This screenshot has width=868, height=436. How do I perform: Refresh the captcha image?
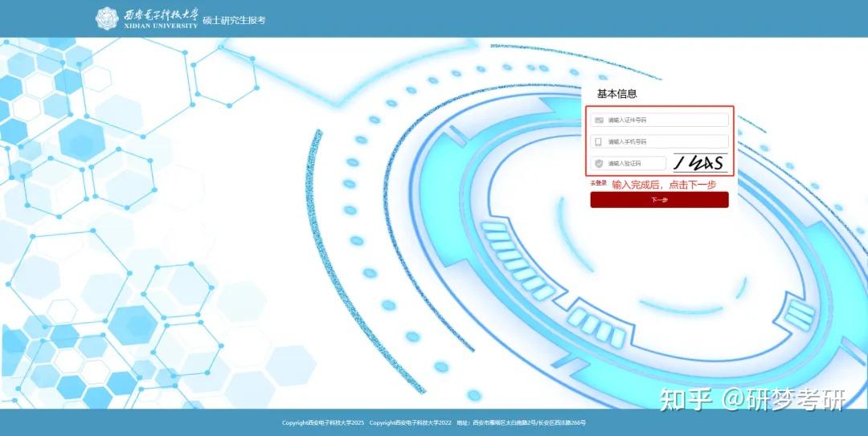(700, 163)
